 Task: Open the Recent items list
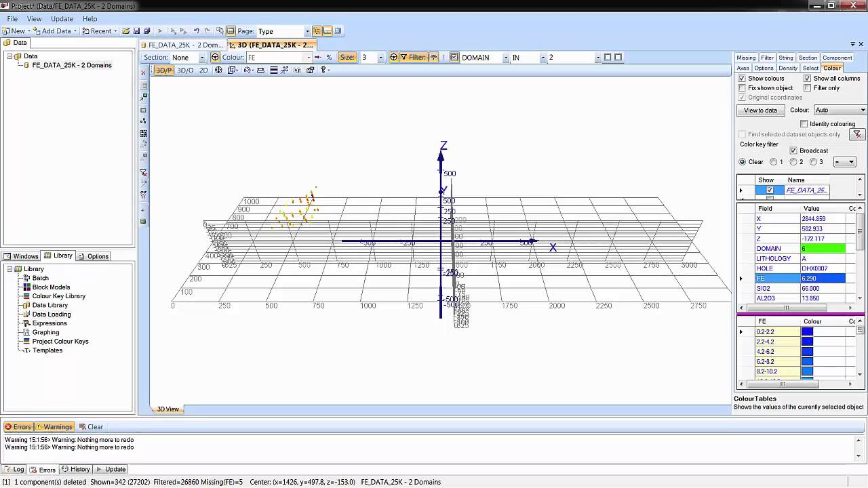click(99, 31)
